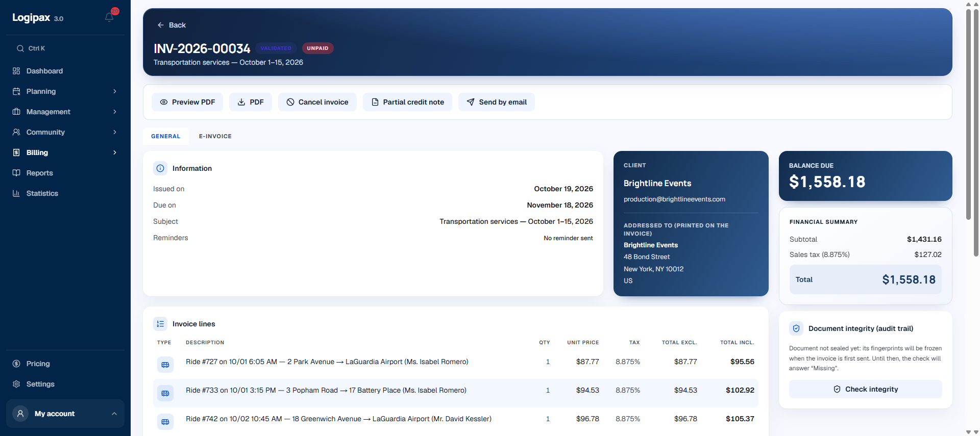Open Settings in the sidebar
Image resolution: width=980 pixels, height=436 pixels.
65,384
